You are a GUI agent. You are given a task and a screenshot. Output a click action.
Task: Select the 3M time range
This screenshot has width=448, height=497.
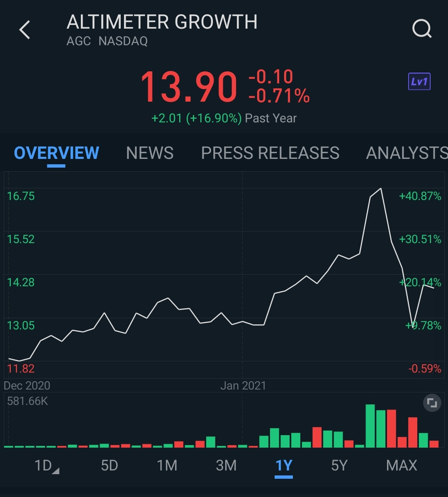(x=226, y=465)
